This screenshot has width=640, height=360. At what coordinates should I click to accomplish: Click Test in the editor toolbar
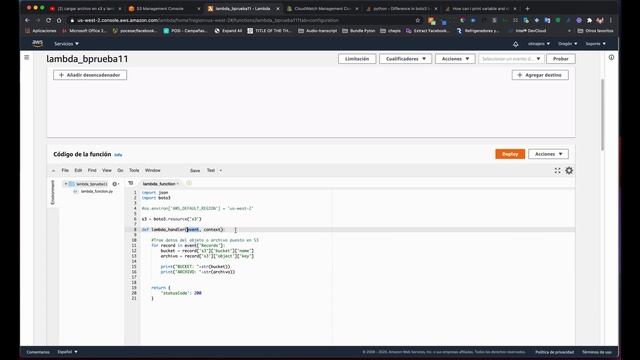[x=211, y=170]
